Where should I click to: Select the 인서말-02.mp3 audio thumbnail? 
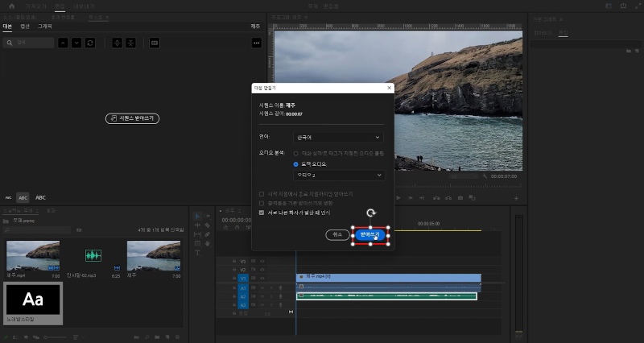click(x=93, y=256)
